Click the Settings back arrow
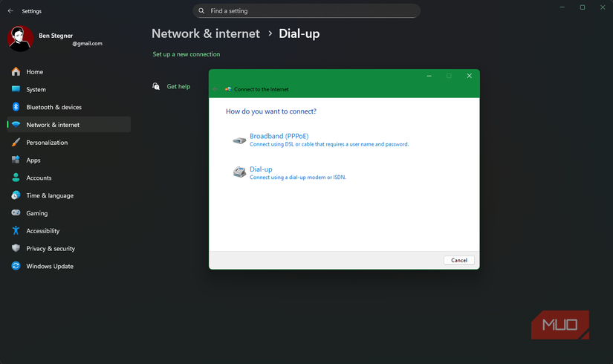The width and height of the screenshot is (613, 364). [10, 11]
